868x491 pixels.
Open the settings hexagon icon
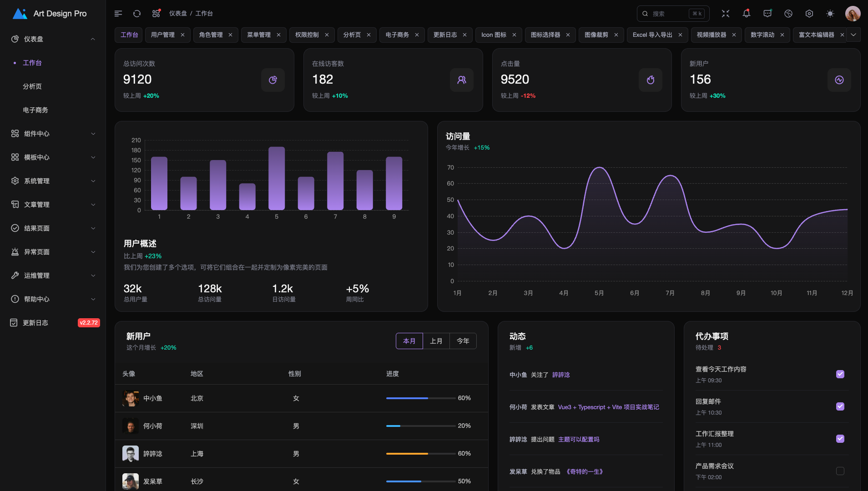pos(809,14)
